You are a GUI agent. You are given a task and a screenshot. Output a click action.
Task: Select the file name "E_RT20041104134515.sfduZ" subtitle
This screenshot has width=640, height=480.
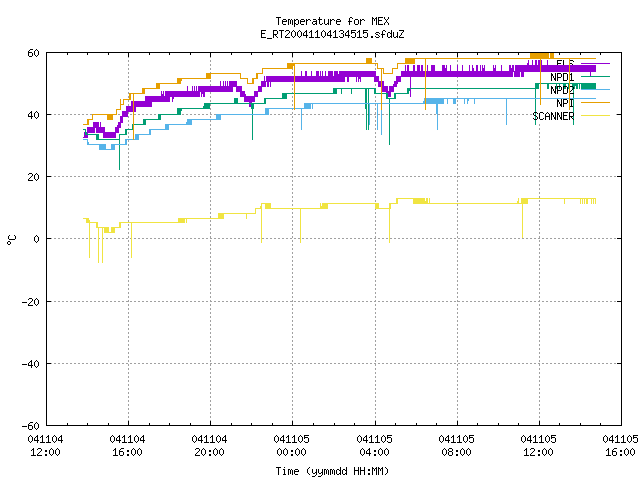click(x=332, y=34)
